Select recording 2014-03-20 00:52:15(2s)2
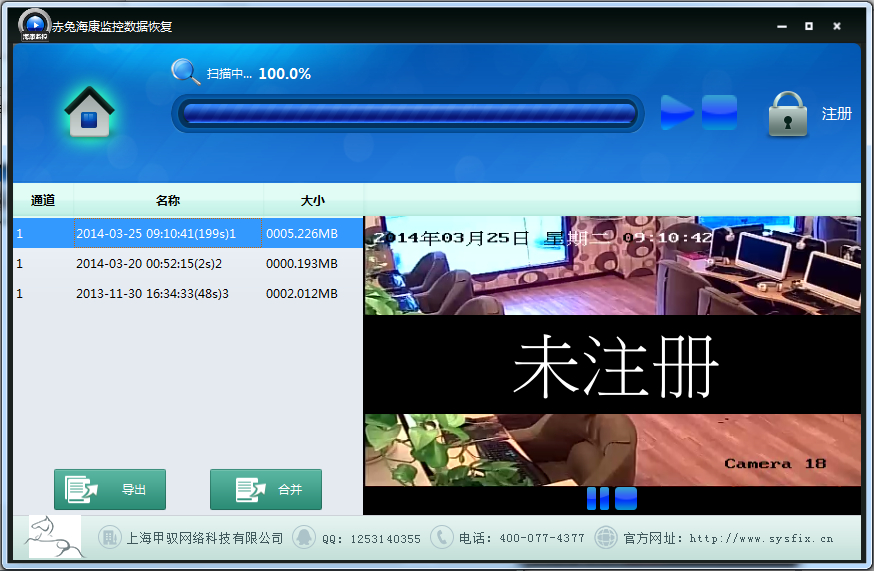The image size is (874, 571). (149, 264)
